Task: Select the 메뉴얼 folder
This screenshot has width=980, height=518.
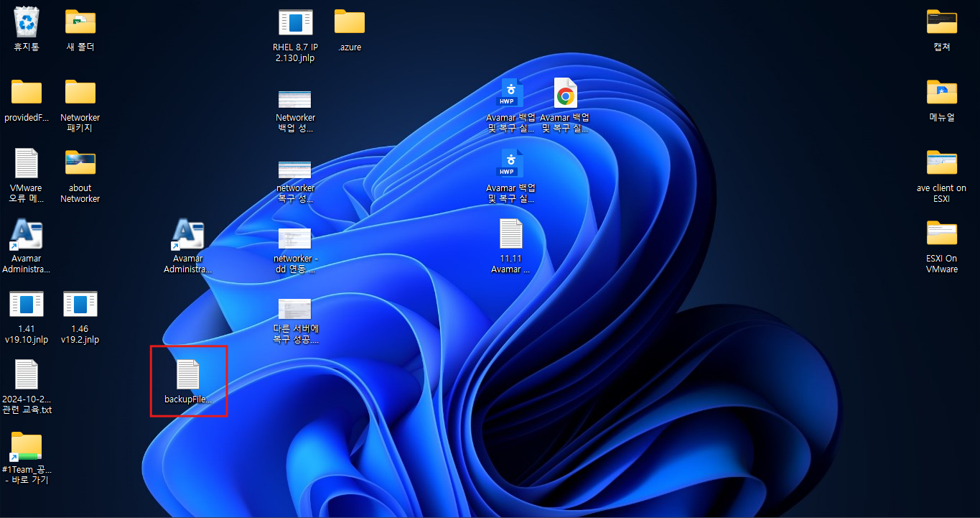Action: (x=942, y=100)
